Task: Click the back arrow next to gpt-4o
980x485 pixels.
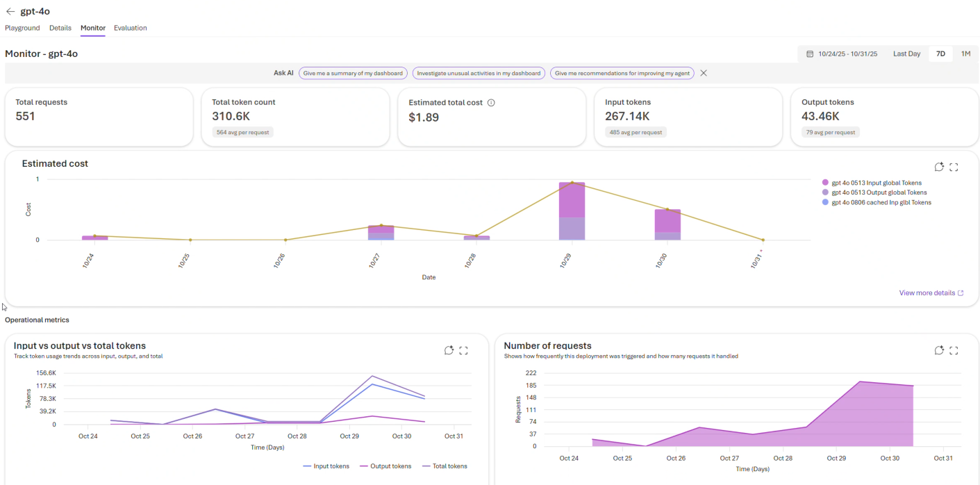Action: (10, 11)
